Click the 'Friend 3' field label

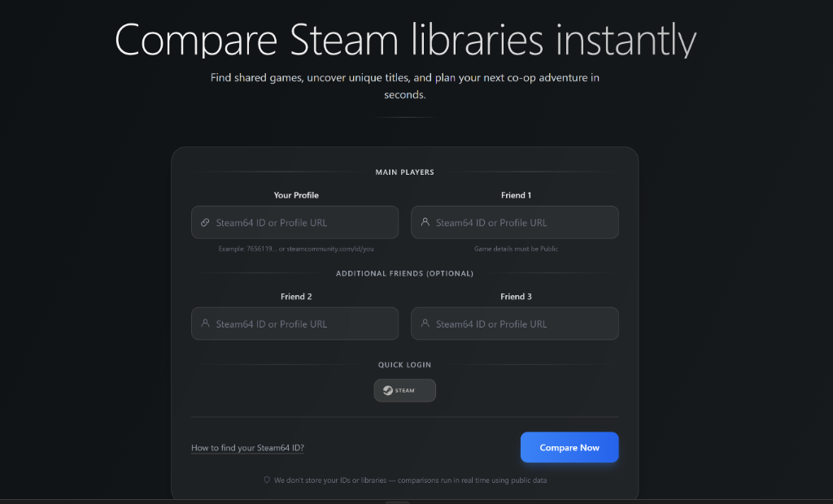[x=516, y=297]
